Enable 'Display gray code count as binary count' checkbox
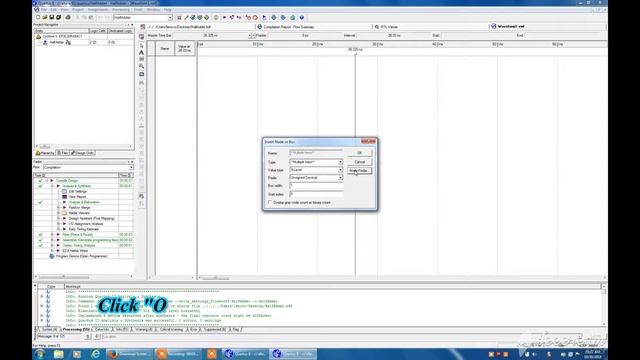Viewport: 640px width, 360px height. pyautogui.click(x=270, y=202)
